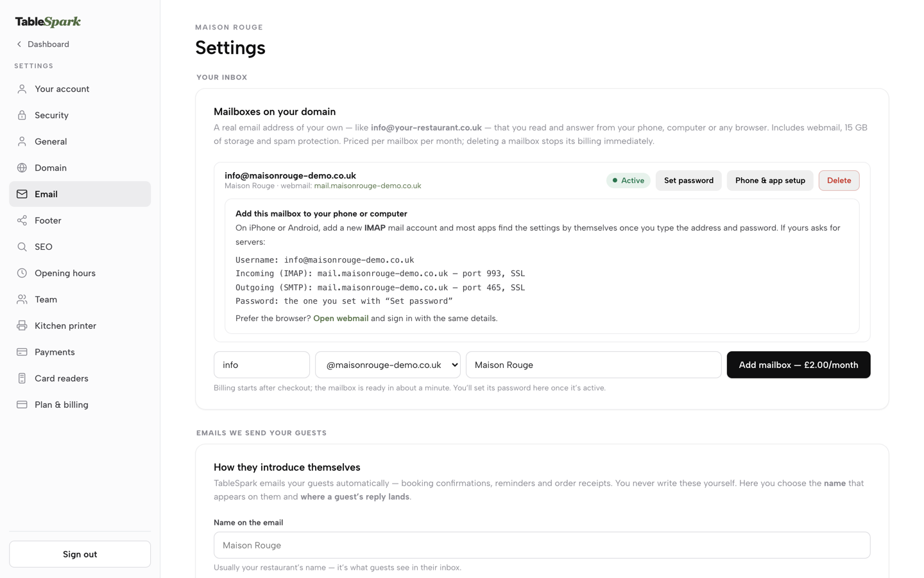
Task: Open the @maisonrouge-demo.co.uk domain dropdown
Action: [388, 365]
